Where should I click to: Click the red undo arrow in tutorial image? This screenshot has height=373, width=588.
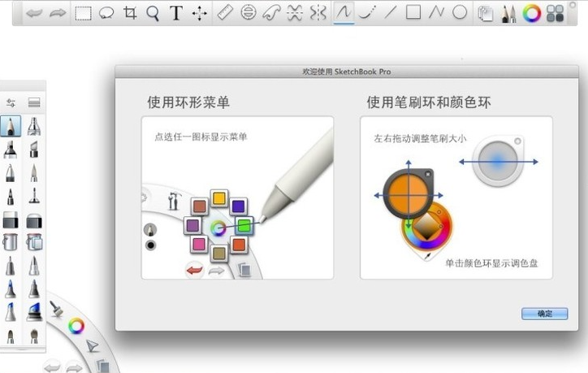pyautogui.click(x=195, y=270)
